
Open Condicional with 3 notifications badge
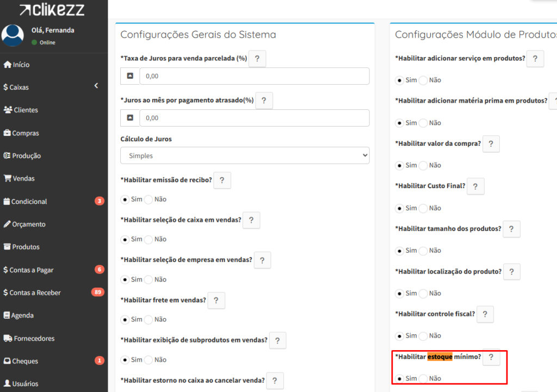click(29, 201)
